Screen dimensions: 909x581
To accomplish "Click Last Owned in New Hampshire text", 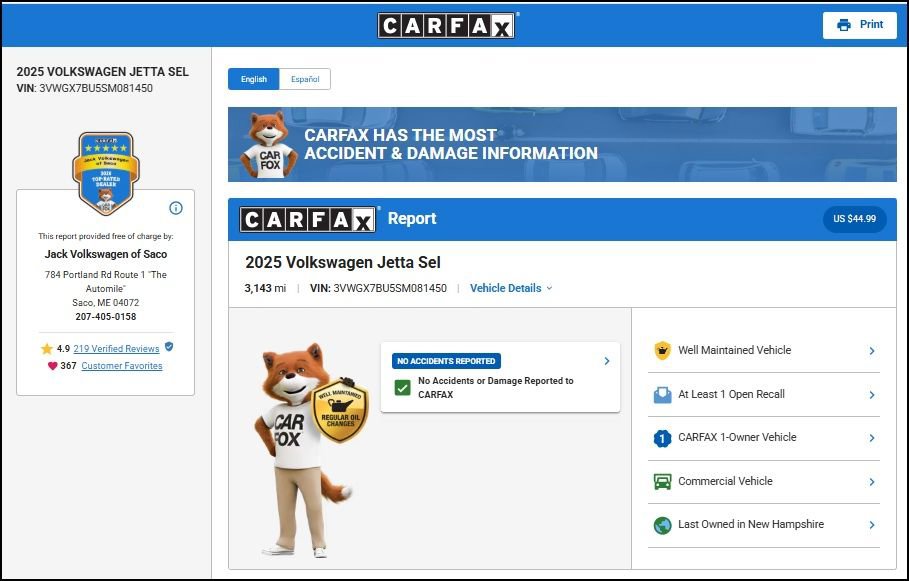I will coord(751,524).
